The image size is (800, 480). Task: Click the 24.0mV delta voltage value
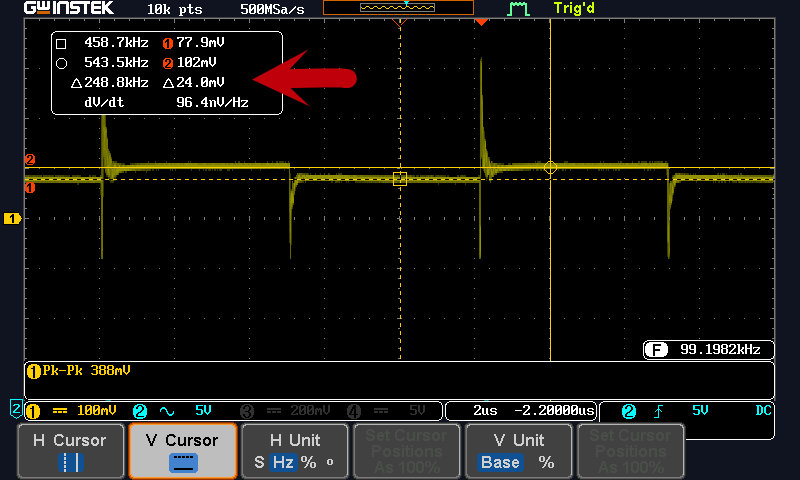pyautogui.click(x=201, y=82)
